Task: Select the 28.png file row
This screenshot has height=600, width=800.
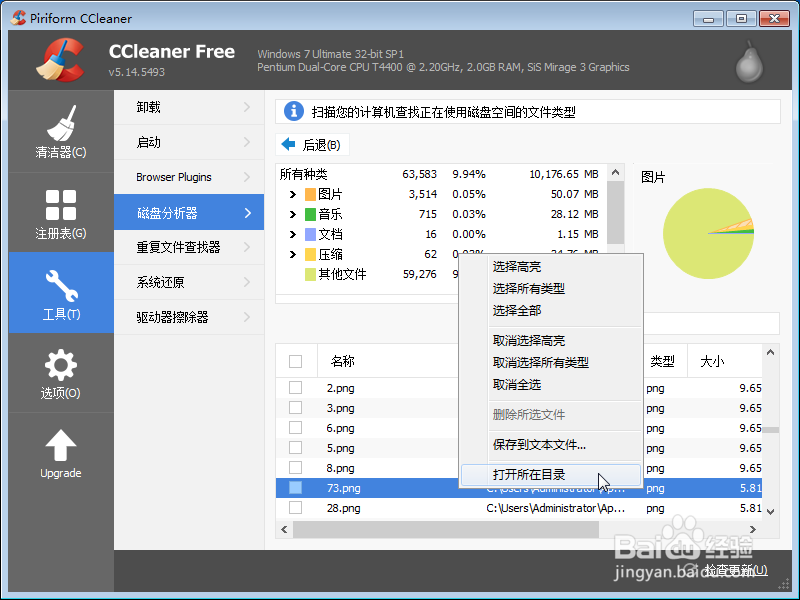Action: coord(519,508)
